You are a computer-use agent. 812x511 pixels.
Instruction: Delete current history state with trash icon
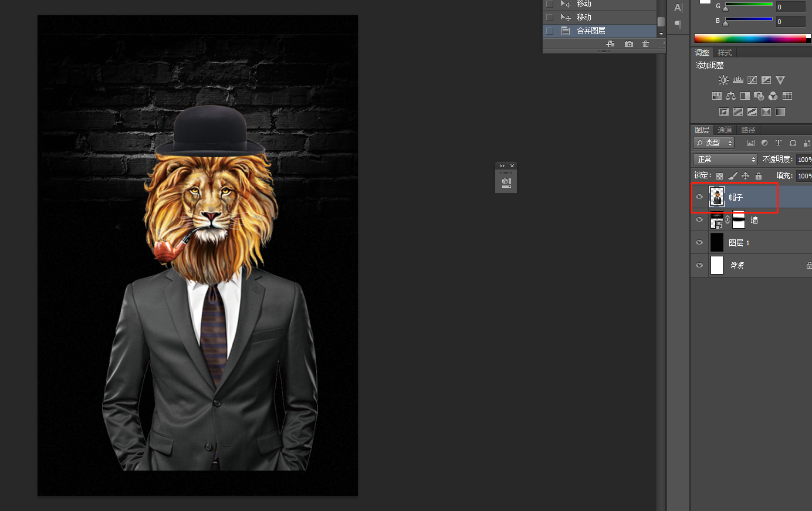coord(646,44)
